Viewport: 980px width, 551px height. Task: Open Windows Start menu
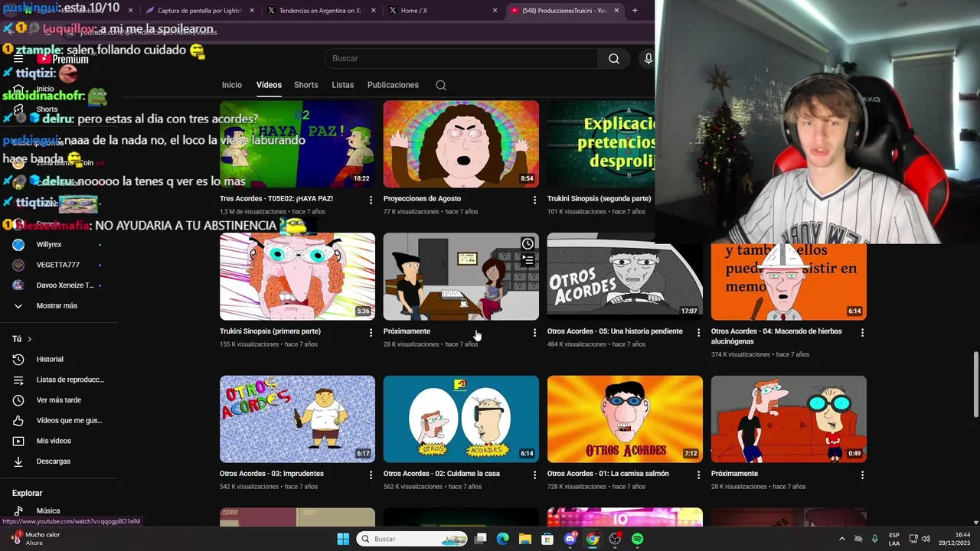point(343,539)
